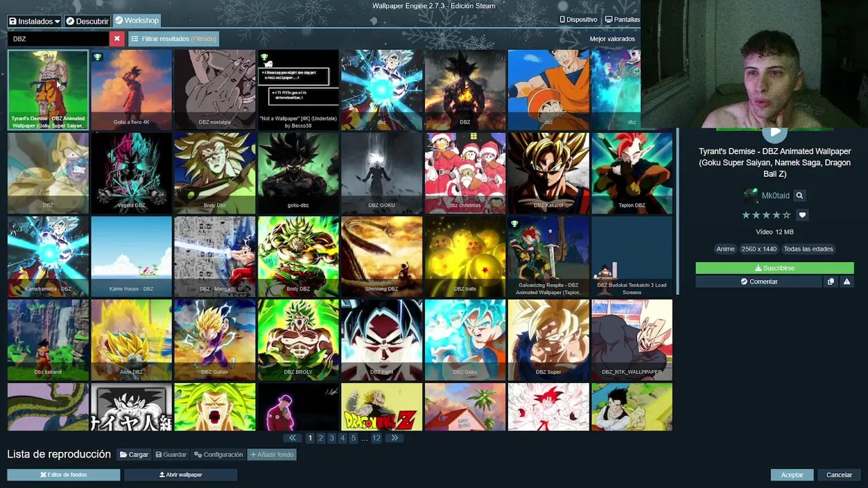868x488 pixels.
Task: Go to results page 3
Action: (332, 438)
